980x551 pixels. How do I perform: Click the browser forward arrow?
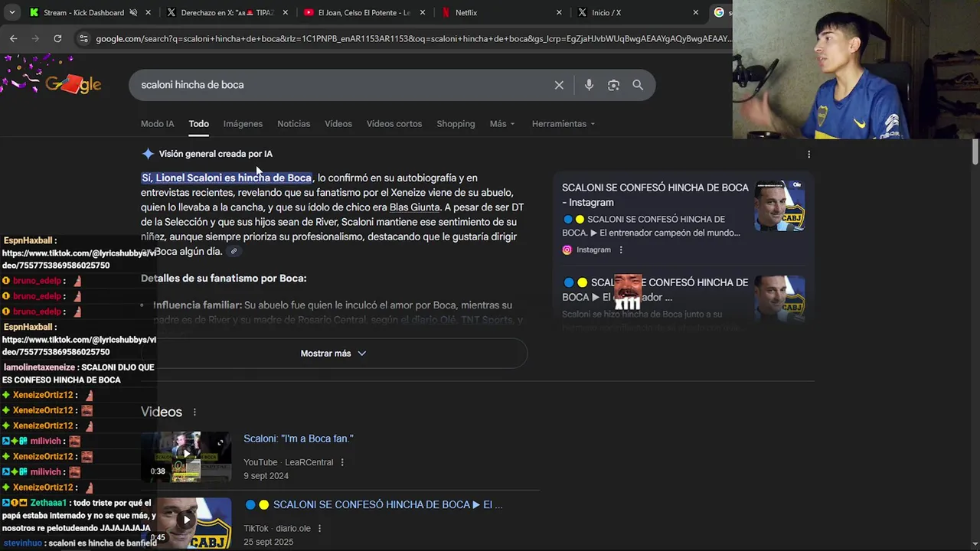click(x=35, y=38)
